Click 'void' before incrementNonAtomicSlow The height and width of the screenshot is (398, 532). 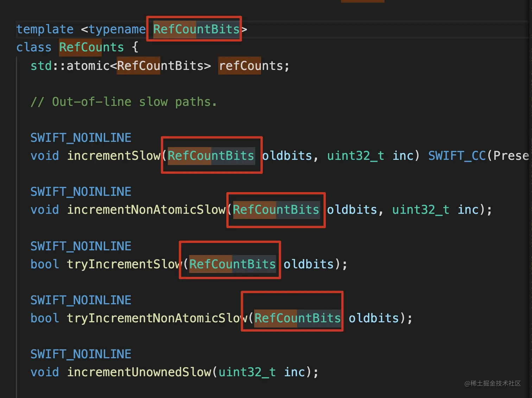coord(45,210)
